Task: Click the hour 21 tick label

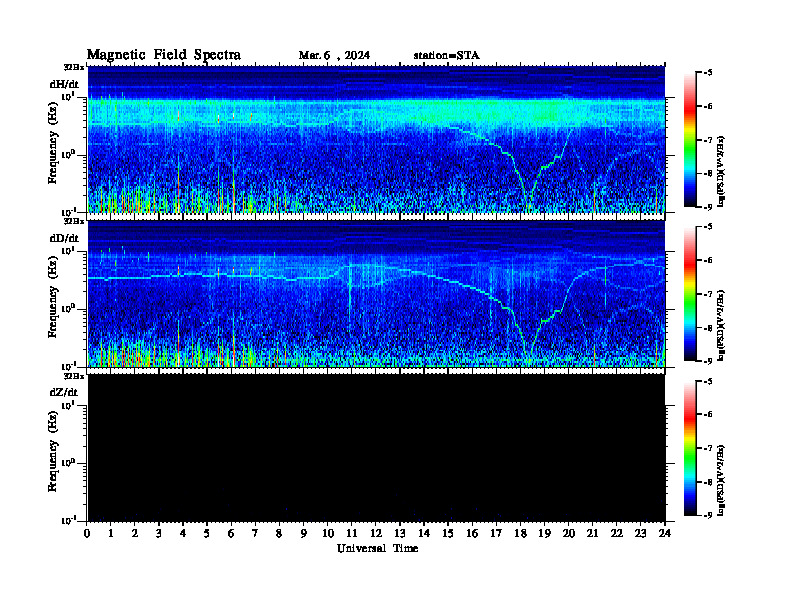Action: click(x=592, y=533)
